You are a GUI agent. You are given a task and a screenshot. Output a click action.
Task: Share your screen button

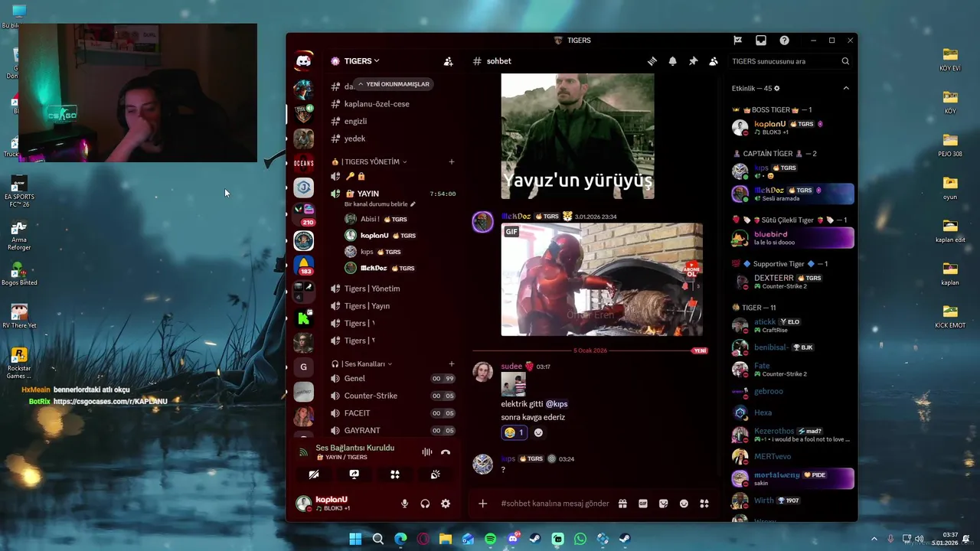tap(354, 474)
